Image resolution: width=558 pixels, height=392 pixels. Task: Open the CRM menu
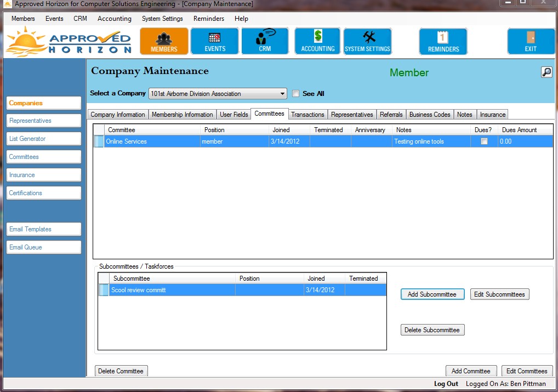pos(80,19)
